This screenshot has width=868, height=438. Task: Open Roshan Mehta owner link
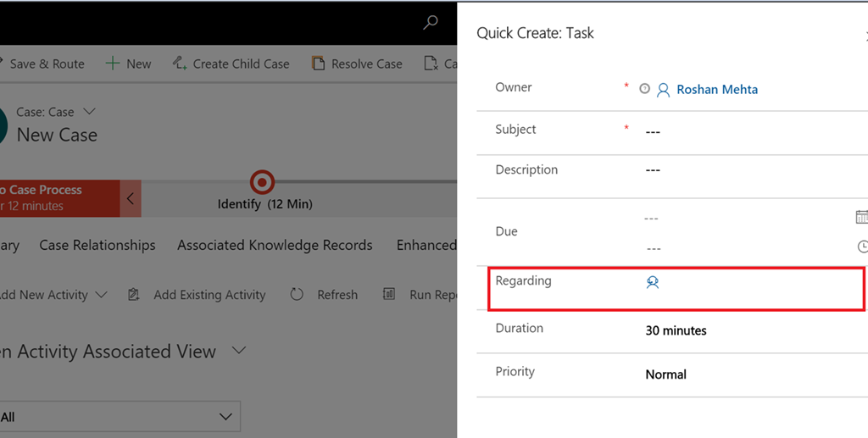tap(717, 90)
